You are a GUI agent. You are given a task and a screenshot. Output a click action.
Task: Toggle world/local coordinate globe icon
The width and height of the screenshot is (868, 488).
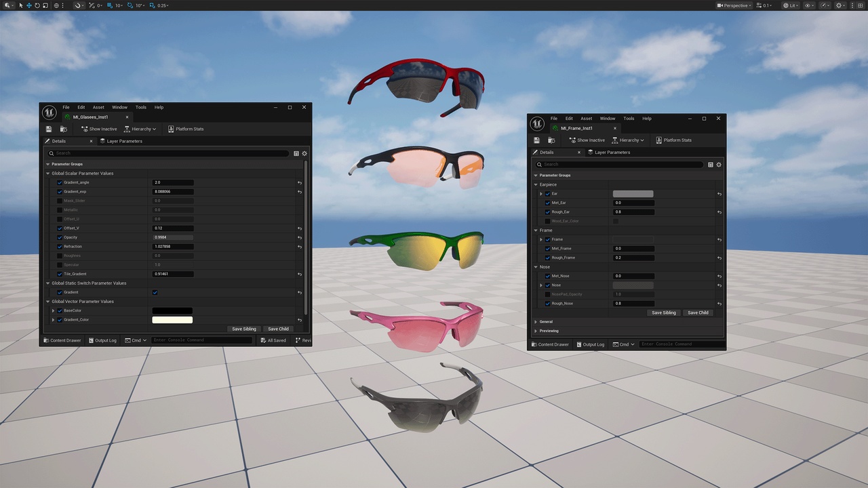tap(56, 5)
